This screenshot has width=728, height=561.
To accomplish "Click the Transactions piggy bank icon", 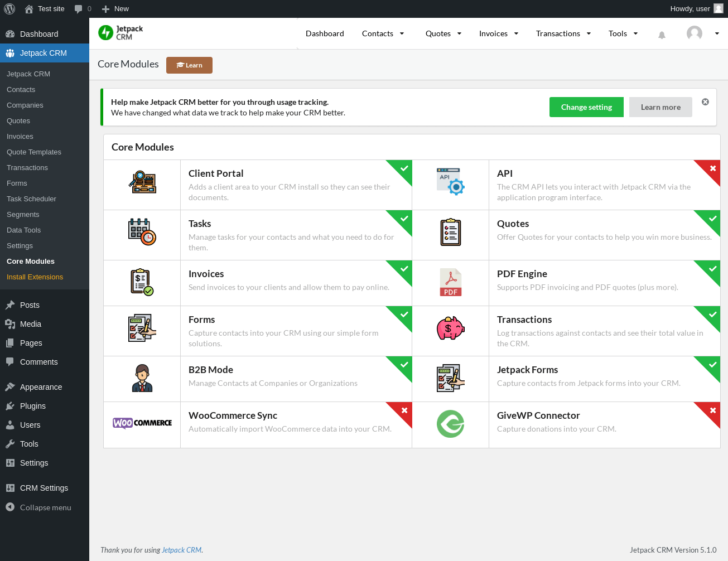I will click(451, 328).
